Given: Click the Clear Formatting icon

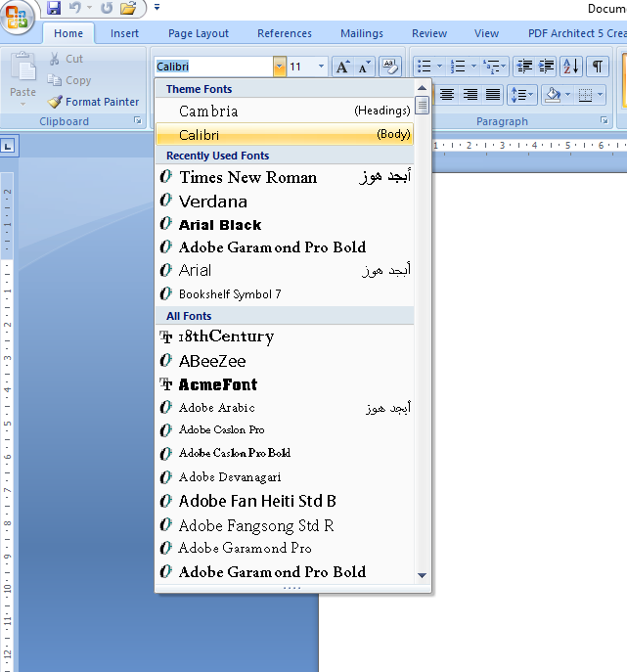Looking at the screenshot, I should point(390,67).
